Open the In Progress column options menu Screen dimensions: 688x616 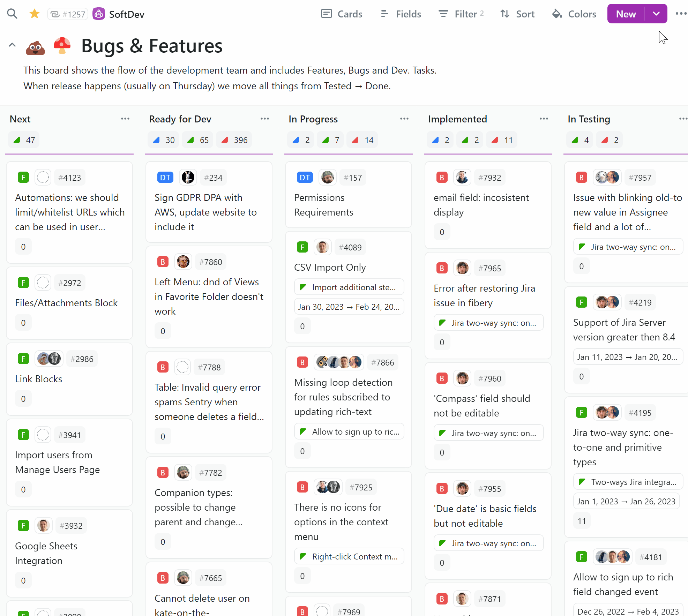pos(404,119)
